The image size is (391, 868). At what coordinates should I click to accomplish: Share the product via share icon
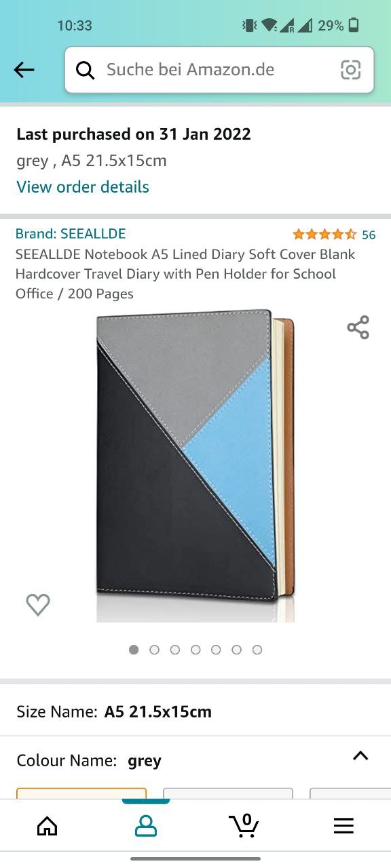(x=358, y=328)
